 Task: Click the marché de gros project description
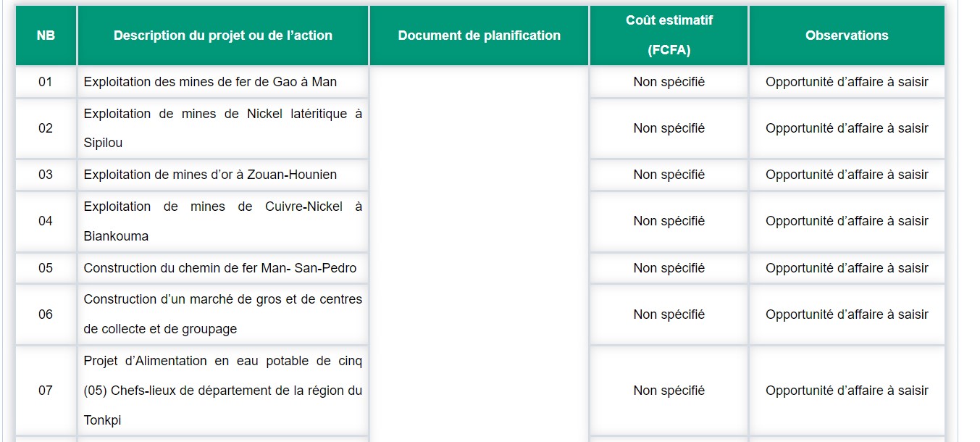pyautogui.click(x=223, y=314)
